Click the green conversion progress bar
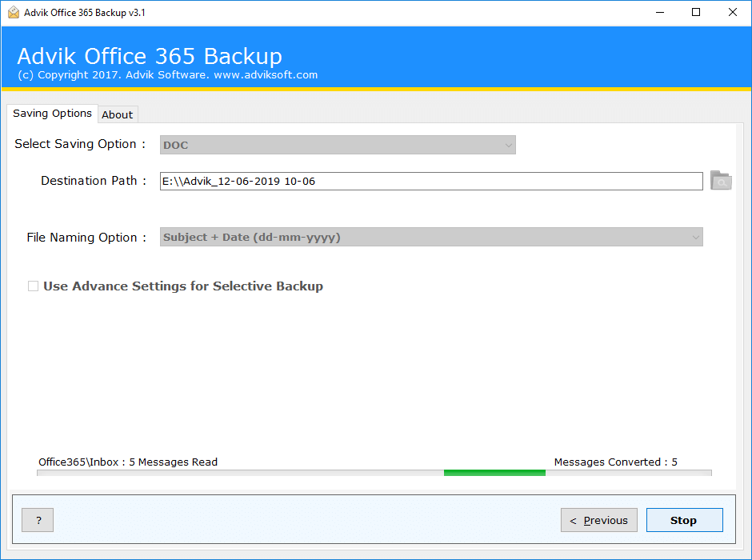752x560 pixels. pos(374,473)
